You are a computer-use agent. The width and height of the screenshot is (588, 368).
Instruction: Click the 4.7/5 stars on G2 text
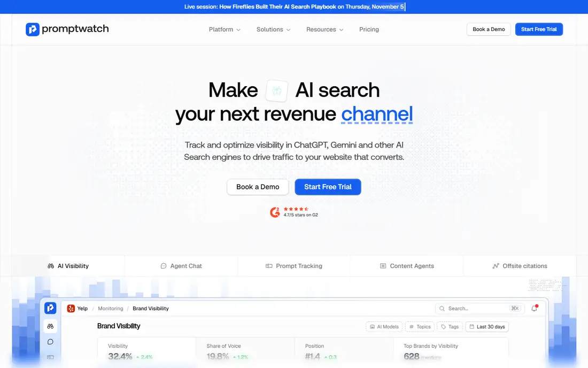[301, 215]
